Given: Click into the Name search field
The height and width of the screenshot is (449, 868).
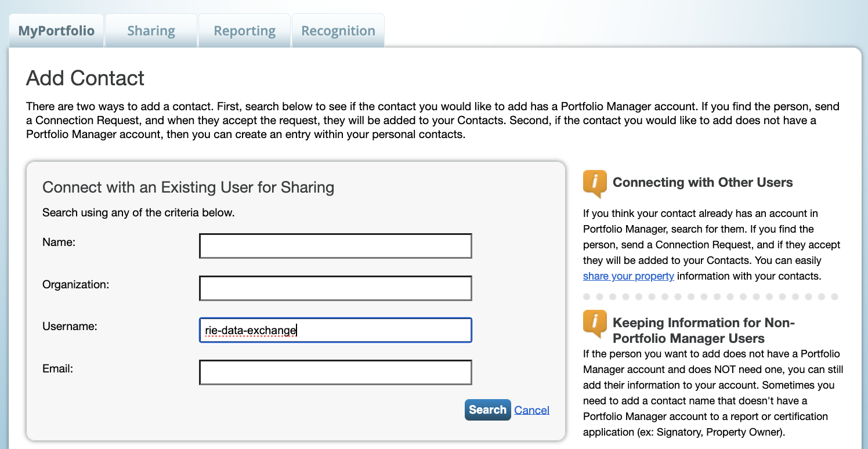Looking at the screenshot, I should (335, 246).
